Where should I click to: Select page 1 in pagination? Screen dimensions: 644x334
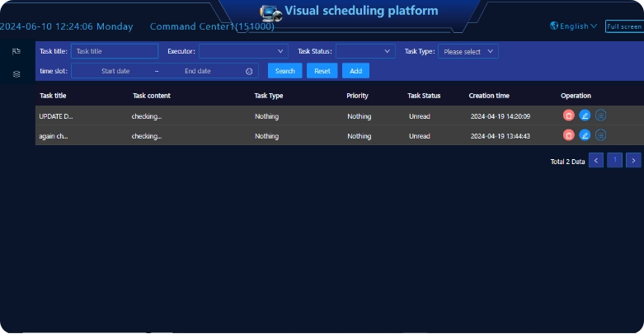coord(614,160)
